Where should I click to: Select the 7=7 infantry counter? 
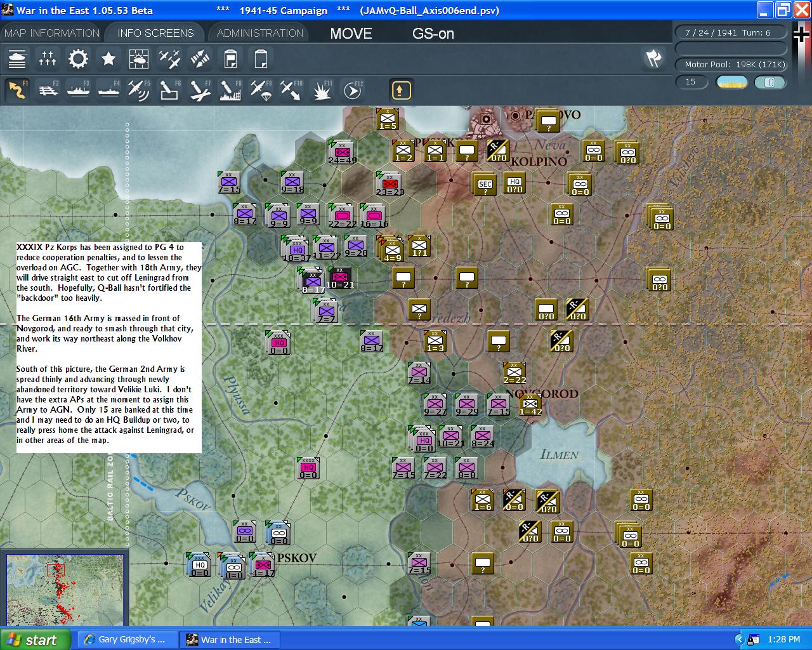pyautogui.click(x=326, y=311)
